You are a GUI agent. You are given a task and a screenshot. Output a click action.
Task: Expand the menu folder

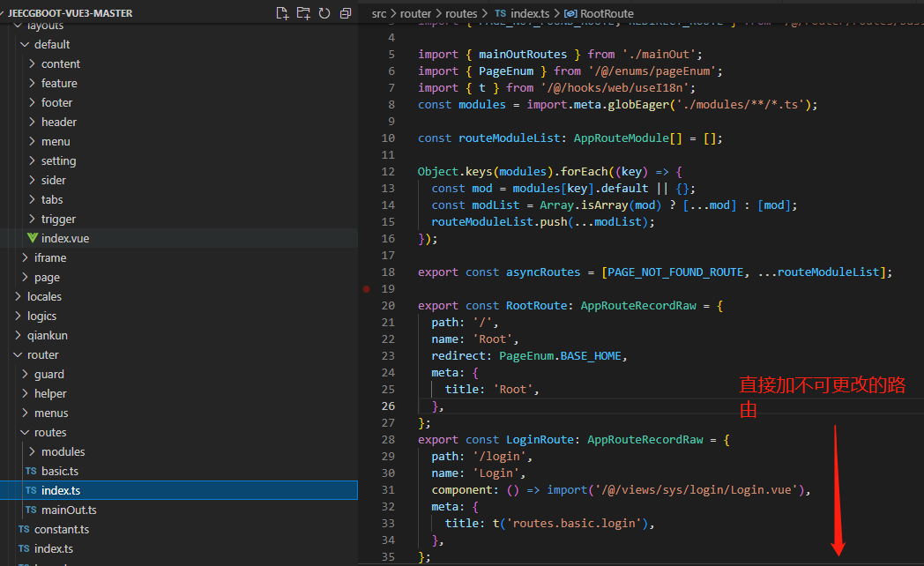point(32,141)
